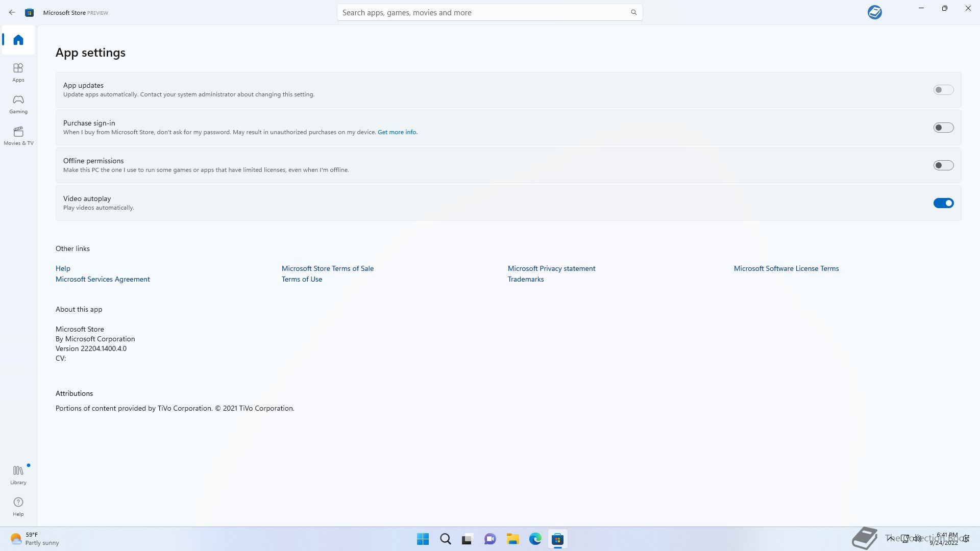The width and height of the screenshot is (980, 551).
Task: Click the TiVo Corporation attribution text
Action: (175, 408)
